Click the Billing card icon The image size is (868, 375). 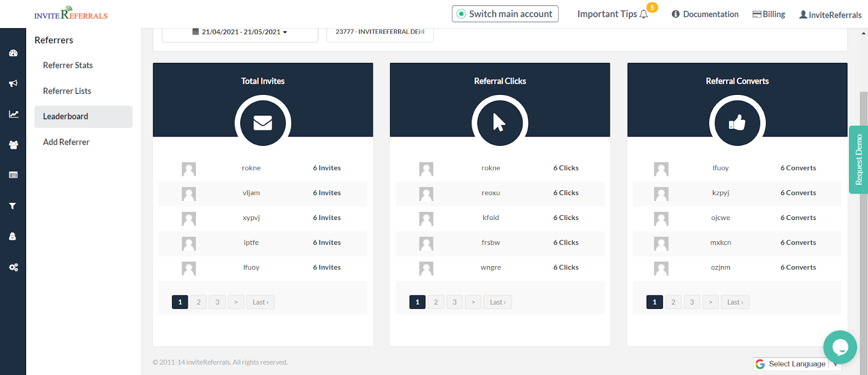pyautogui.click(x=757, y=15)
